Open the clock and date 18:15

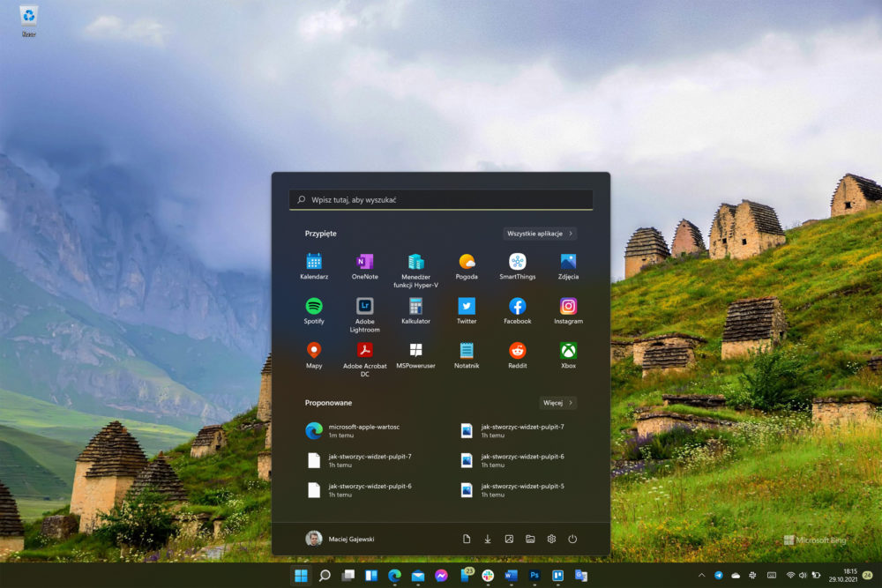click(843, 575)
